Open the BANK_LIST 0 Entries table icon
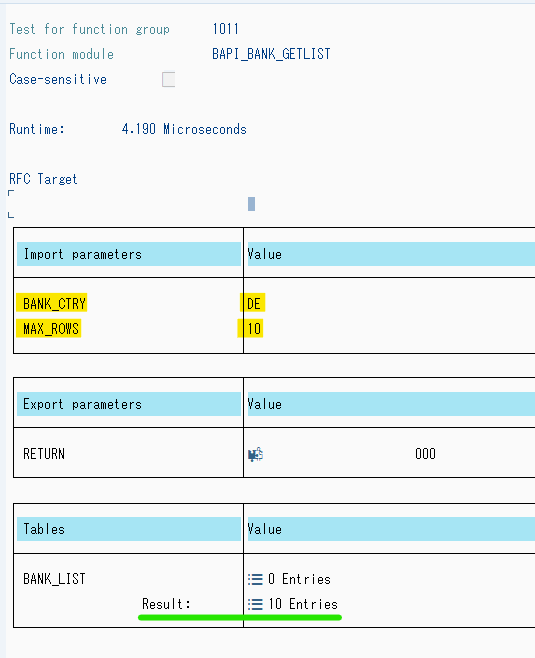The image size is (535, 658). 255,579
